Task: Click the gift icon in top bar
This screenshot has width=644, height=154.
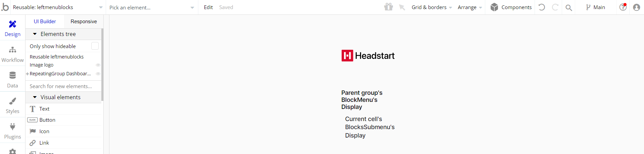Action: coord(389,7)
